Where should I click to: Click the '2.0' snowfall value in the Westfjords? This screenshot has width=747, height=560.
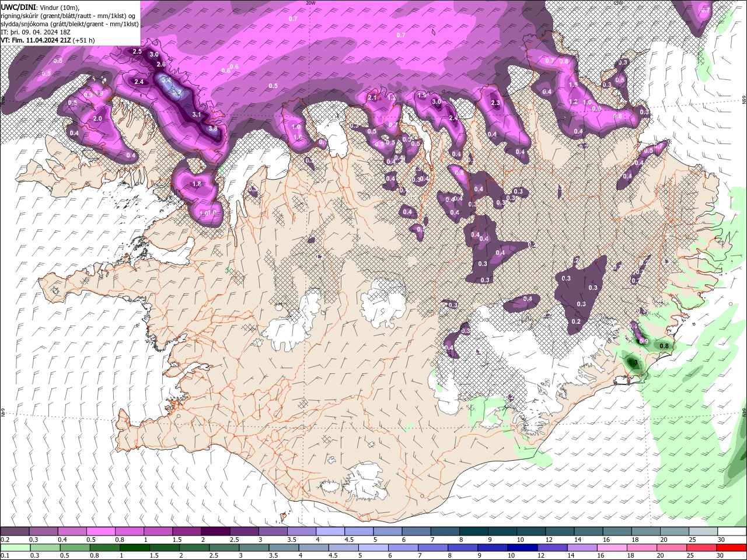tap(97, 118)
